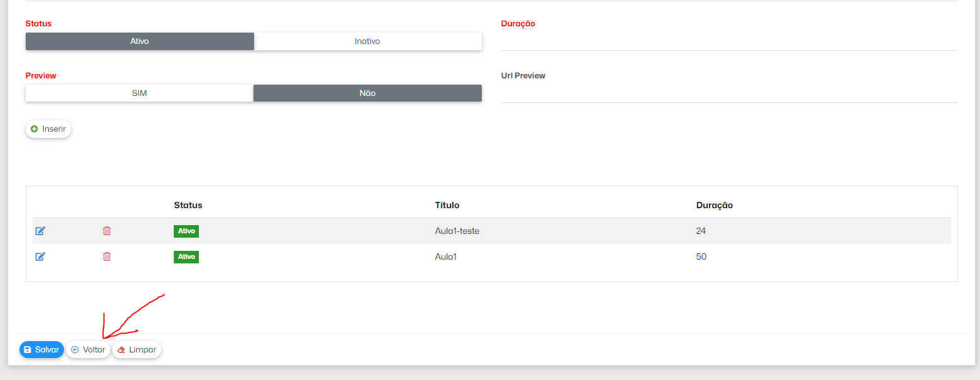Click the Ativo badge for Aula1-teste
Screen dimensions: 980x380
click(x=186, y=231)
